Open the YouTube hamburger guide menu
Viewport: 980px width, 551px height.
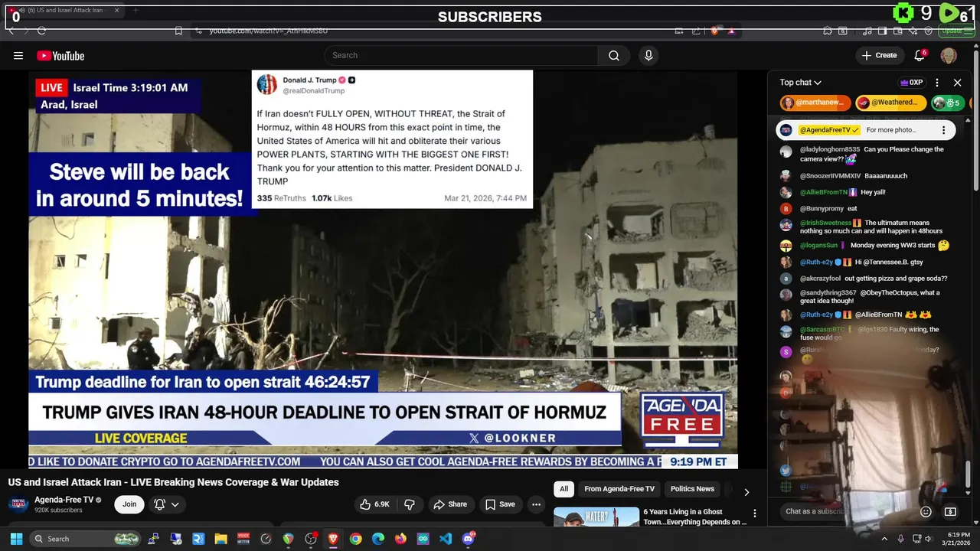point(18,55)
